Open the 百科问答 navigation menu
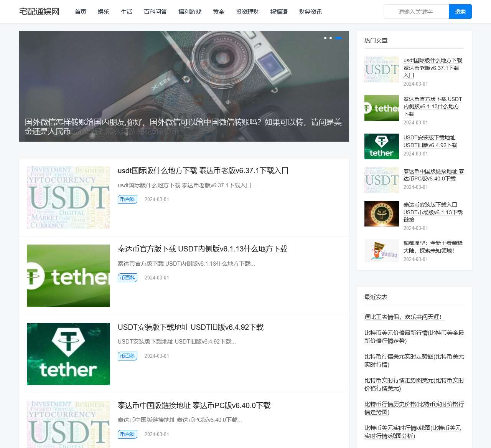This screenshot has height=448, width=491. [155, 12]
